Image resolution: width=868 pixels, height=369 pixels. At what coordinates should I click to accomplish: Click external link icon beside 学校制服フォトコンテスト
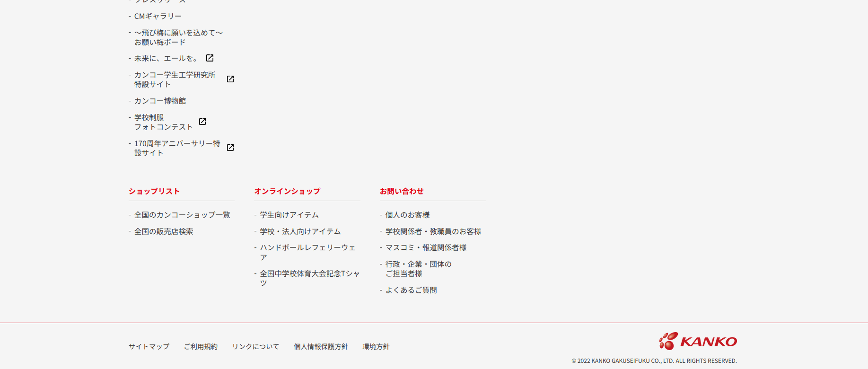(x=202, y=122)
